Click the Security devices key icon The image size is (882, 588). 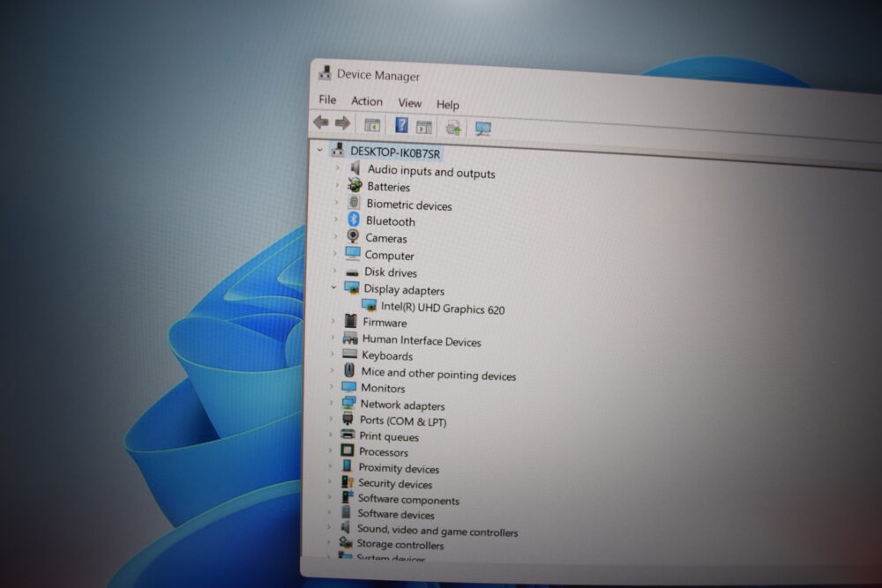[347, 481]
